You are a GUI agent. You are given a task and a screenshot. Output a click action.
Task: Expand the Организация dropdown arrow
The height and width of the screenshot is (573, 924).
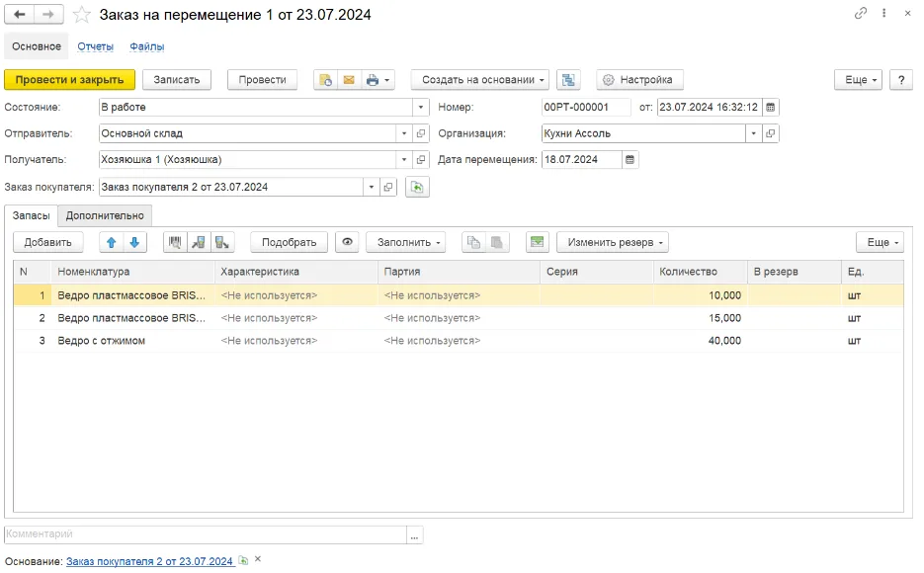click(x=754, y=133)
